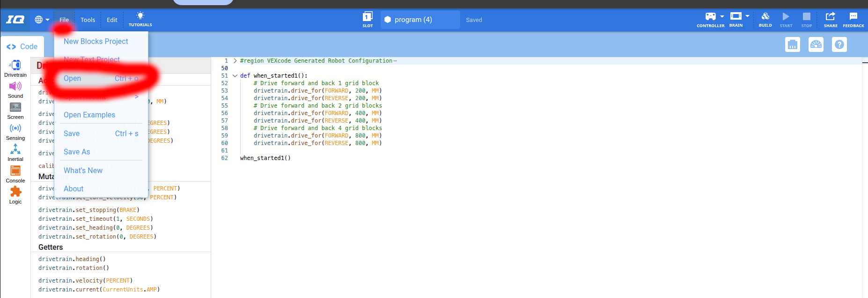Click the program (4) project name field
The image size is (868, 298).
click(x=420, y=20)
